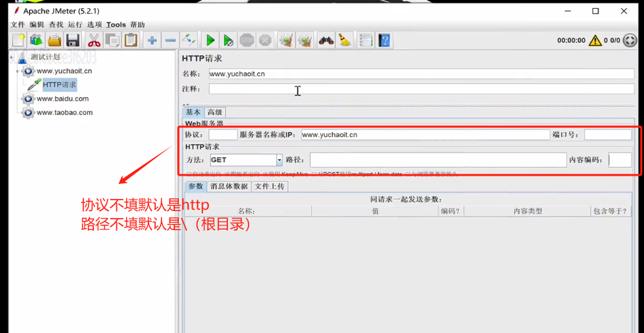Open the 查找 menu
Screen dimensions: 644x333
pos(56,25)
